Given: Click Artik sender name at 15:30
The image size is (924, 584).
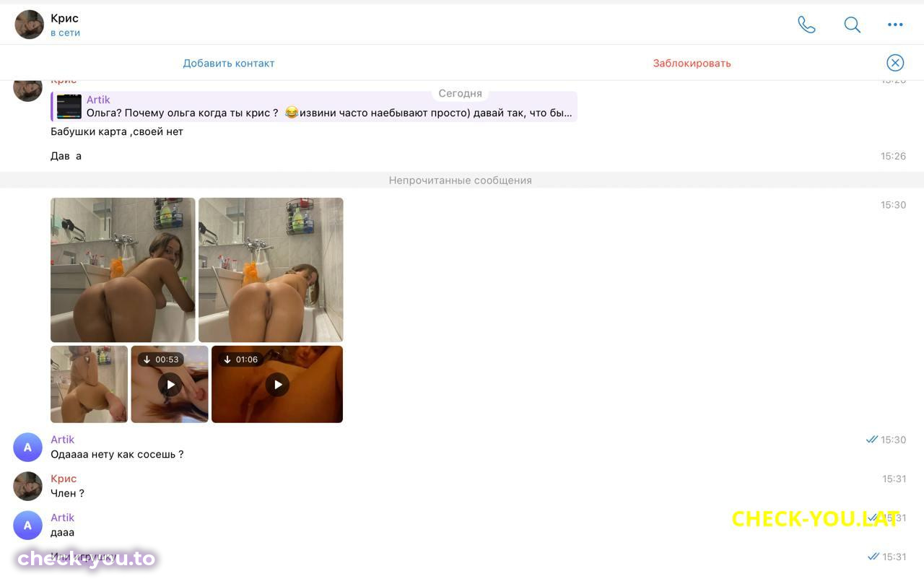Looking at the screenshot, I should pos(63,440).
